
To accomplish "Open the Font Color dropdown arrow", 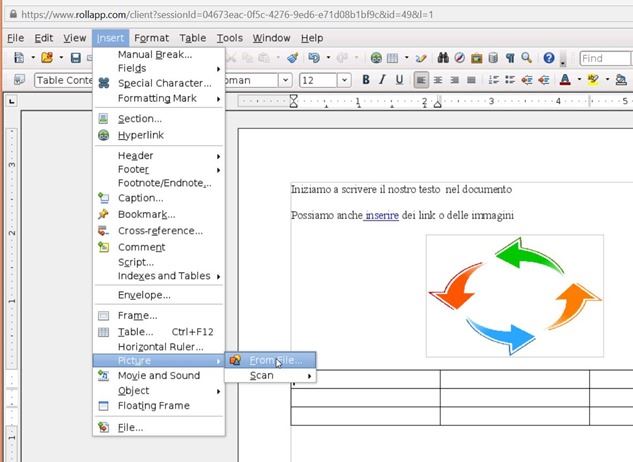I will (x=579, y=80).
